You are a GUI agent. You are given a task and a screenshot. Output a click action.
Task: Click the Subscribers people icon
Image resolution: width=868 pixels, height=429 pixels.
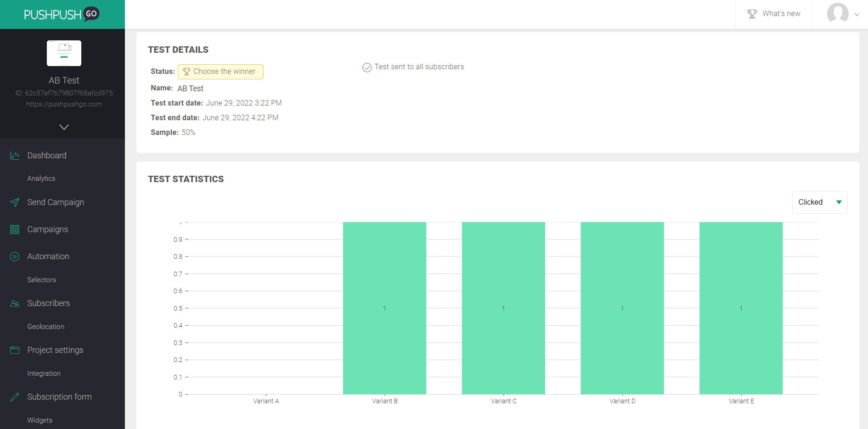coord(15,303)
